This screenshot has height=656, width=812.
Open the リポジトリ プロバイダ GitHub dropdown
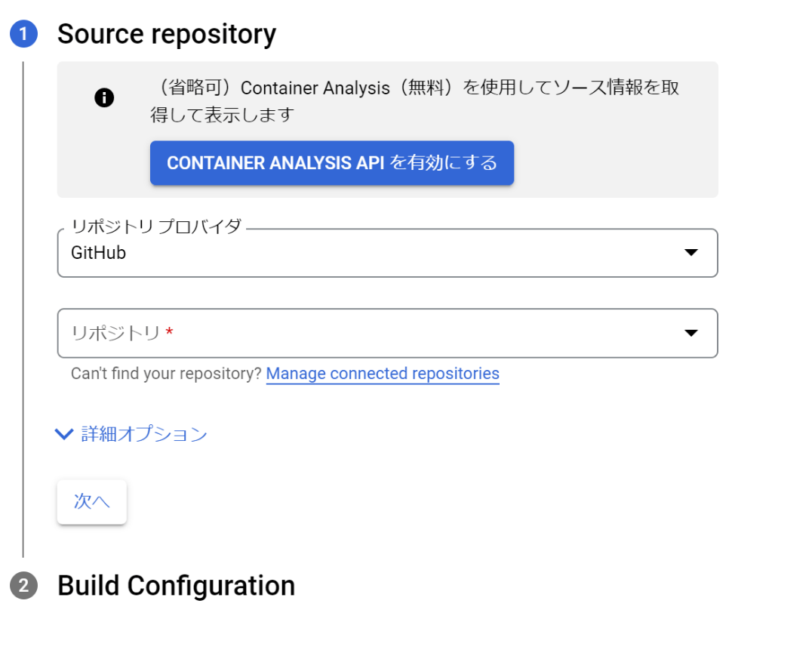pyautogui.click(x=387, y=253)
